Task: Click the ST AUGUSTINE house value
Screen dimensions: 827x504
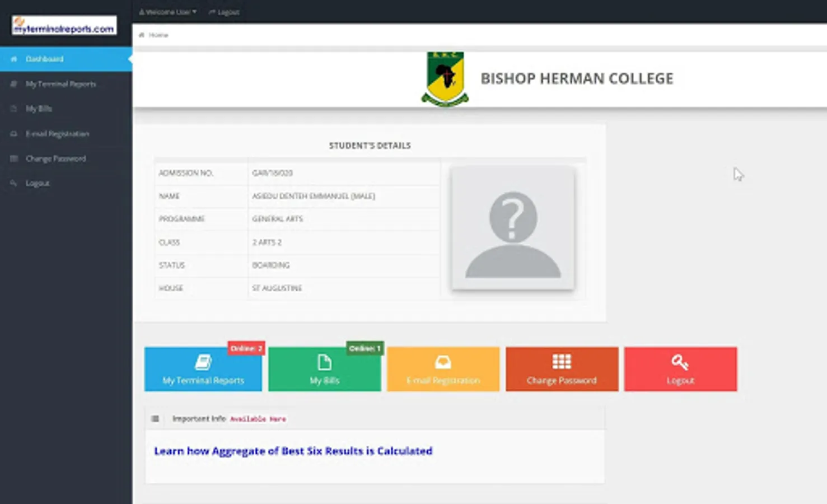Action: [277, 288]
